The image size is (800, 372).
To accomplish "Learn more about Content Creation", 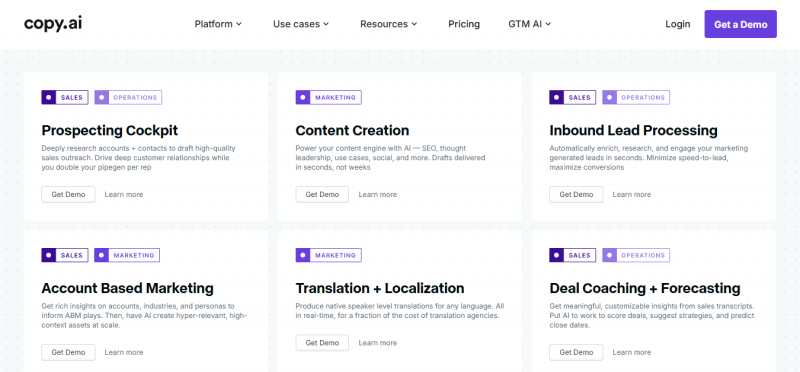I will coord(378,194).
